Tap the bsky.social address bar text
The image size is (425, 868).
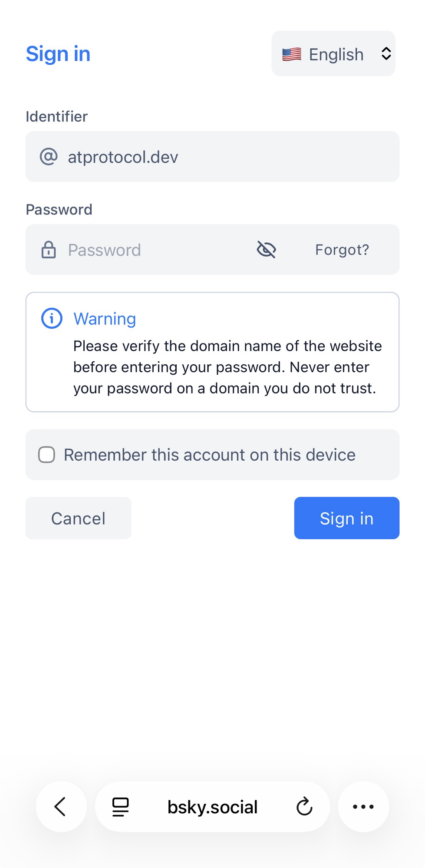212,807
